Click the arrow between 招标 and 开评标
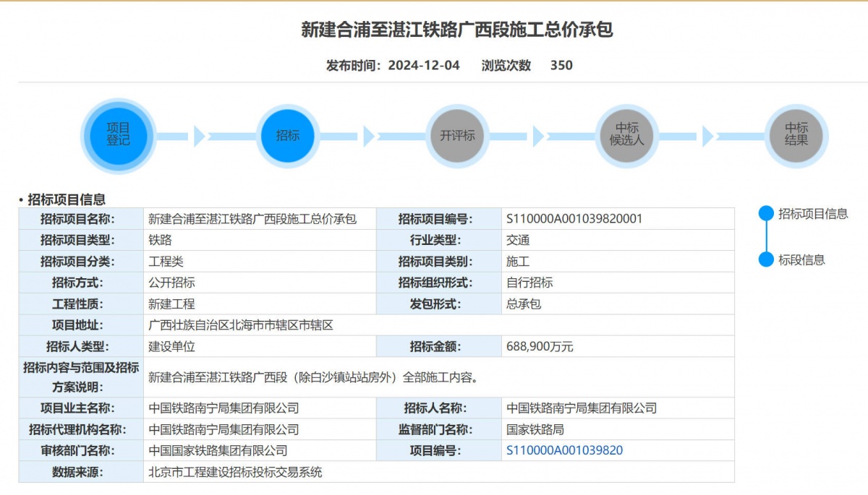 [x=369, y=136]
